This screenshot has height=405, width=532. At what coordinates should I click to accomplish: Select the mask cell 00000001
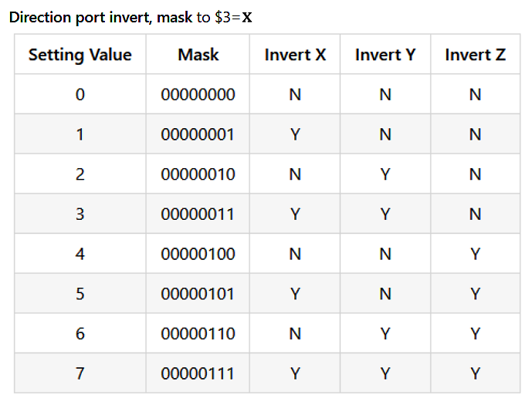coord(198,135)
